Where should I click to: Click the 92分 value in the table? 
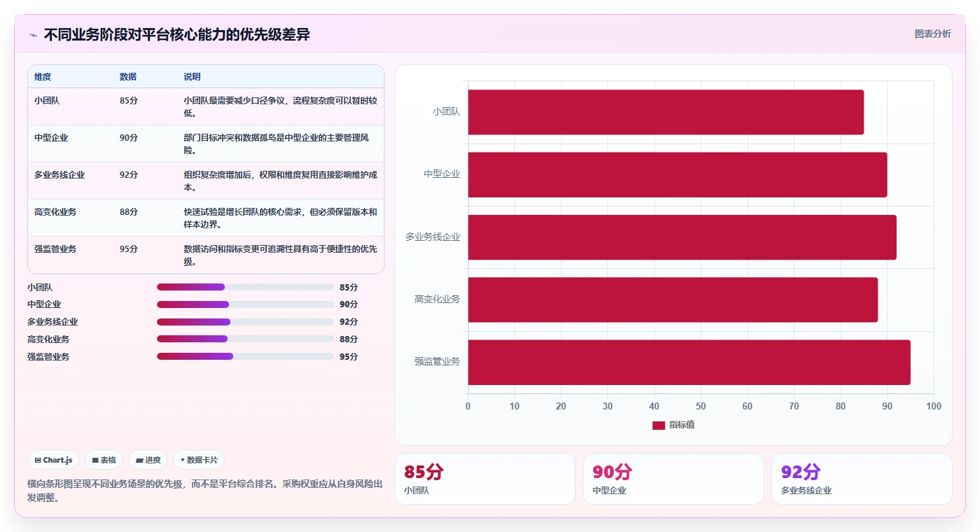point(129,175)
